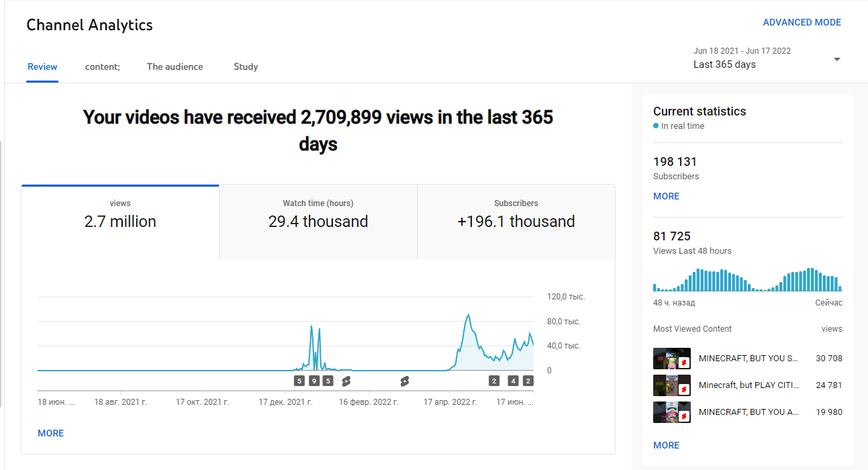Open the timeline marker showing 4 videos
This screenshot has height=470, width=868.
click(514, 381)
